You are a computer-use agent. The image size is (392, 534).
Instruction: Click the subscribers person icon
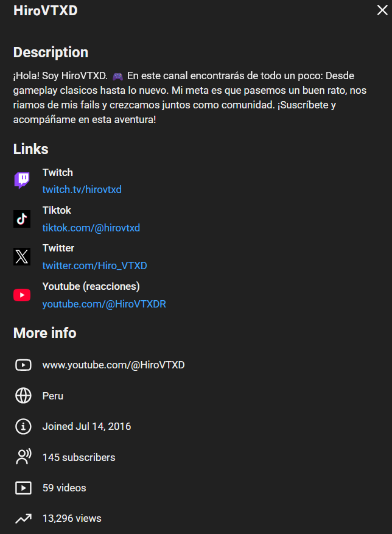coord(23,457)
